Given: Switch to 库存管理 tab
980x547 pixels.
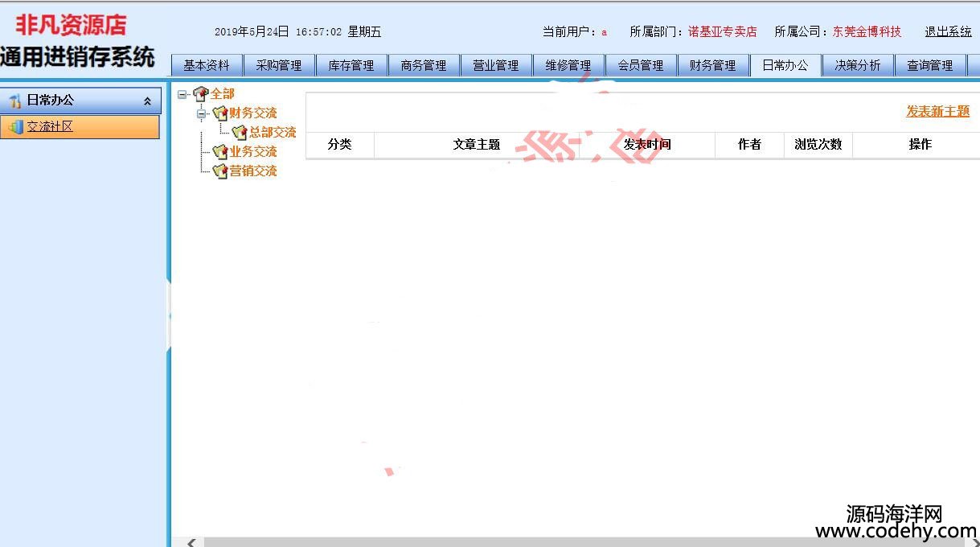Looking at the screenshot, I should click(x=351, y=66).
